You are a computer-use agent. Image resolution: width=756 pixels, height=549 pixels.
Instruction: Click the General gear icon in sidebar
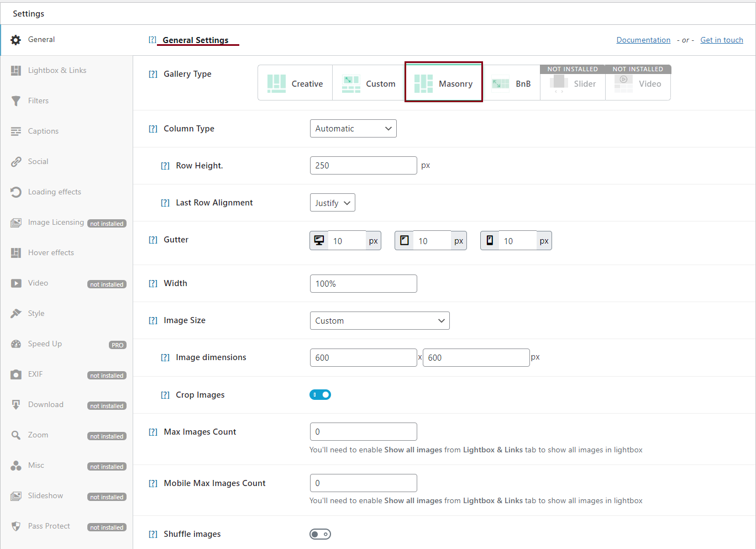pyautogui.click(x=16, y=40)
